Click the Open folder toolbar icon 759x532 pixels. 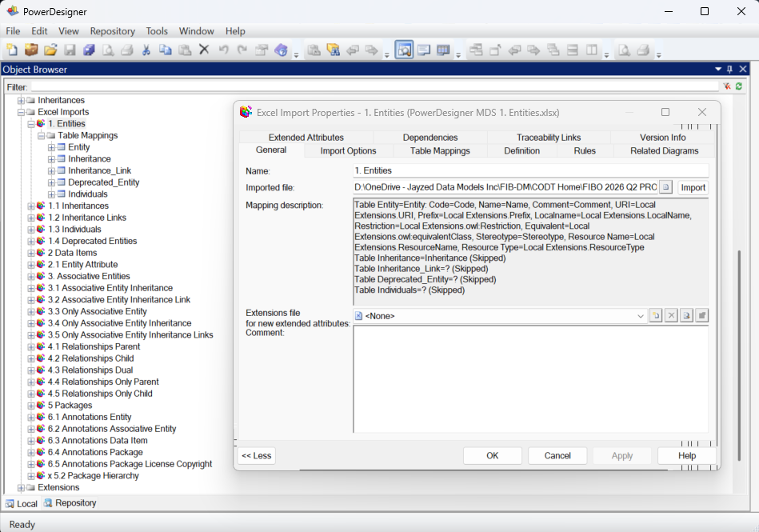pyautogui.click(x=50, y=50)
